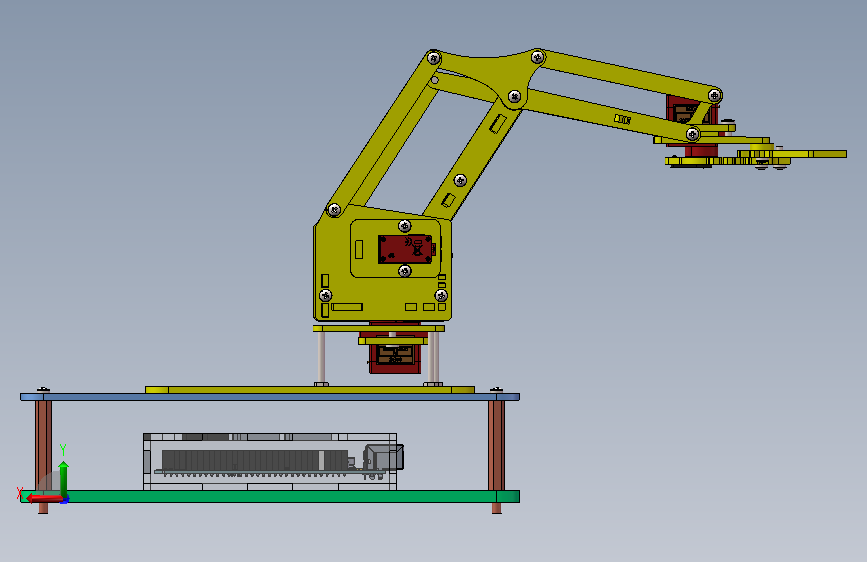867x562 pixels.
Task: Click the screw midway on the front upper arm
Action: click(460, 180)
